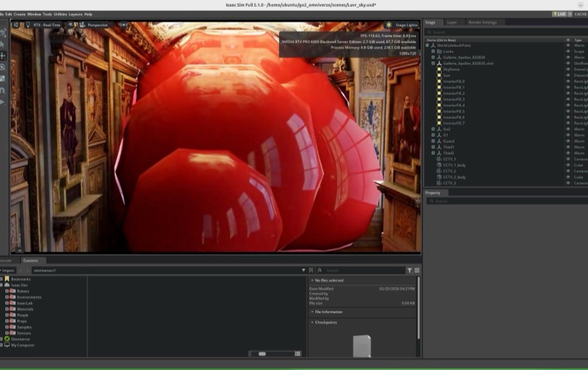The image size is (588, 370).
Task: Open the Create menu
Action: point(20,14)
